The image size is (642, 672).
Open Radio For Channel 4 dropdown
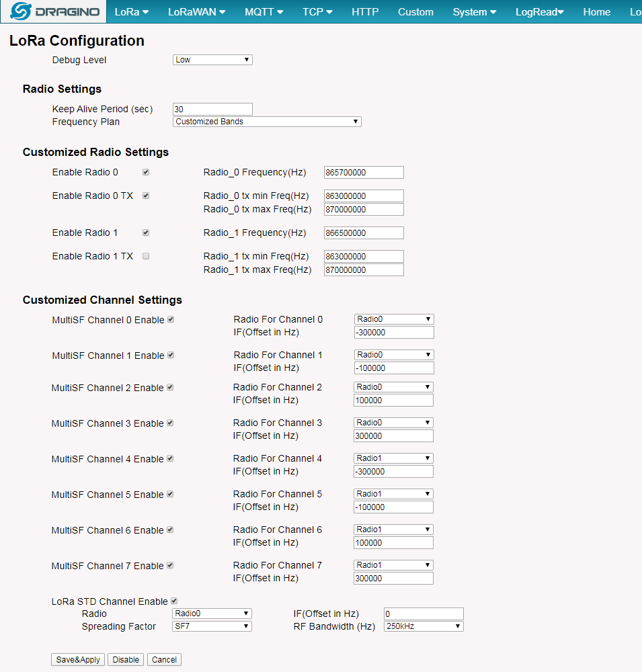(x=393, y=458)
